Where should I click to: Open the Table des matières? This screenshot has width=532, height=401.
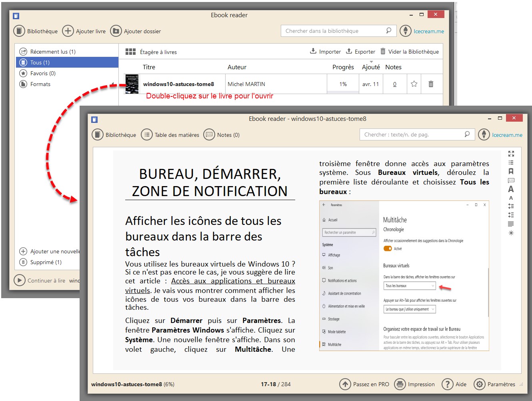(x=170, y=135)
